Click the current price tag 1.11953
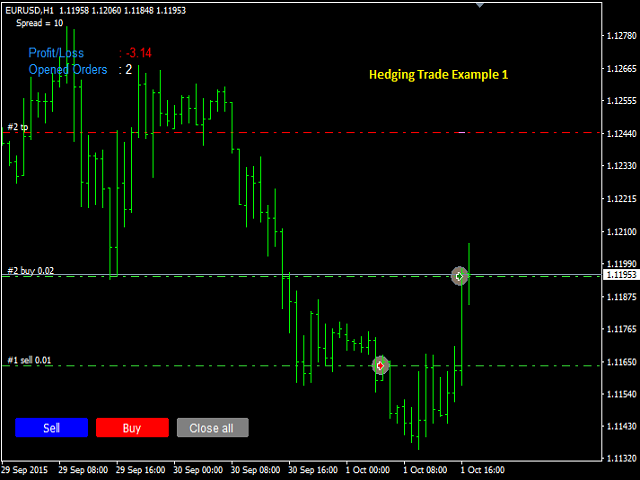 621,275
